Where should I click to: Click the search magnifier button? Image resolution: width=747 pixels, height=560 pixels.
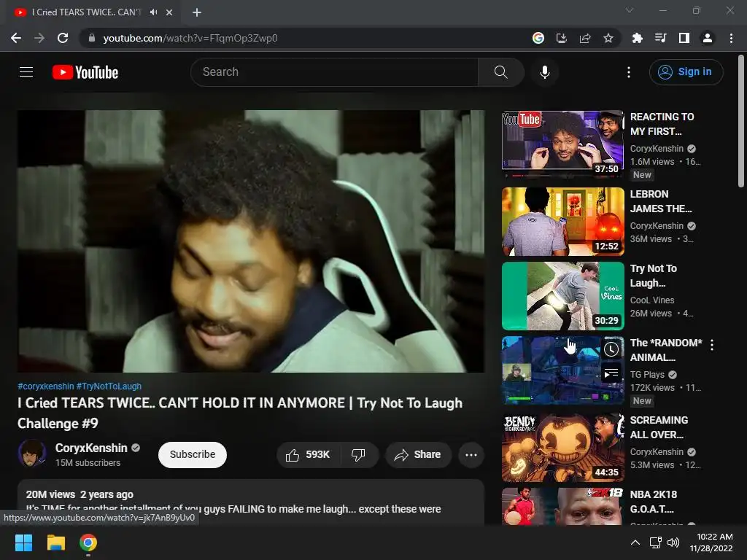pos(500,72)
